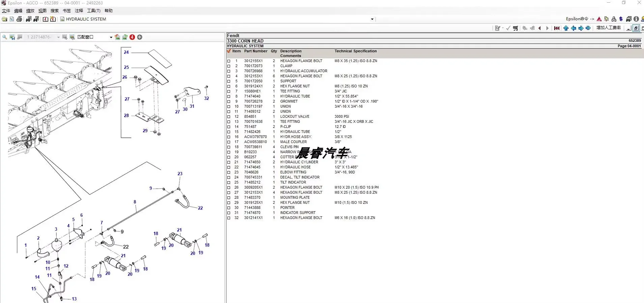Activate the diagram zoom magnifier tool

tap(5, 37)
